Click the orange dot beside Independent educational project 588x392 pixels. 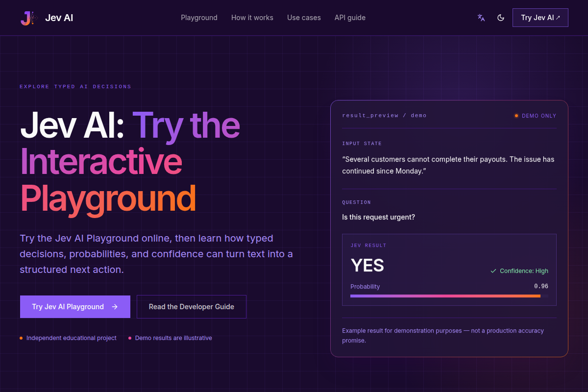coord(21,338)
